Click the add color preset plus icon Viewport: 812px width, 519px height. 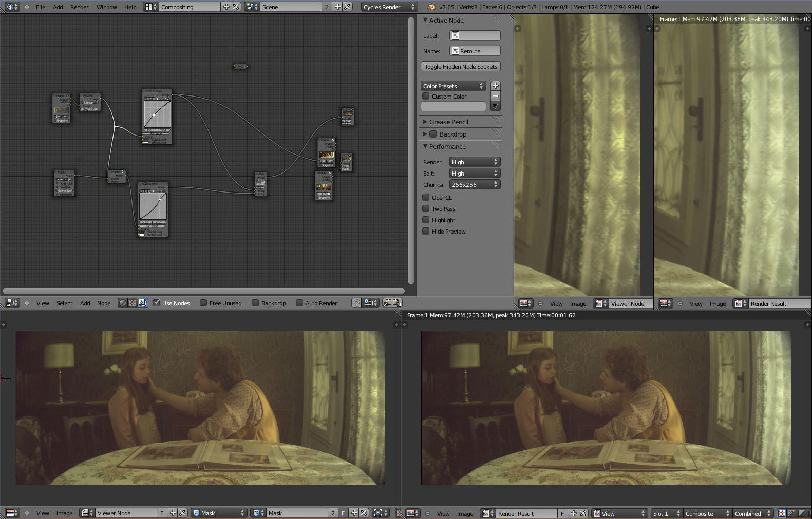[x=495, y=86]
